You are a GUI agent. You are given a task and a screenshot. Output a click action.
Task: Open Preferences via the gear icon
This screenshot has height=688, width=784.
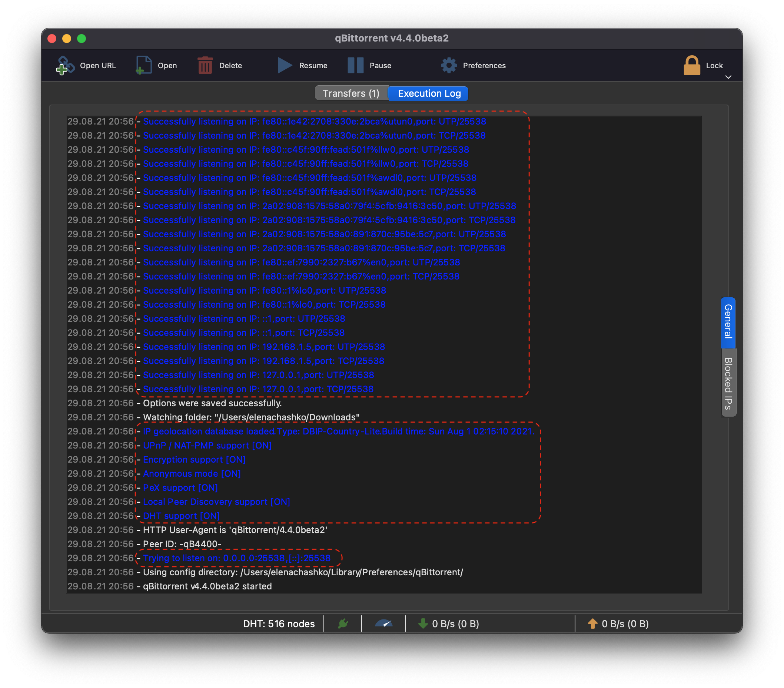(x=449, y=65)
